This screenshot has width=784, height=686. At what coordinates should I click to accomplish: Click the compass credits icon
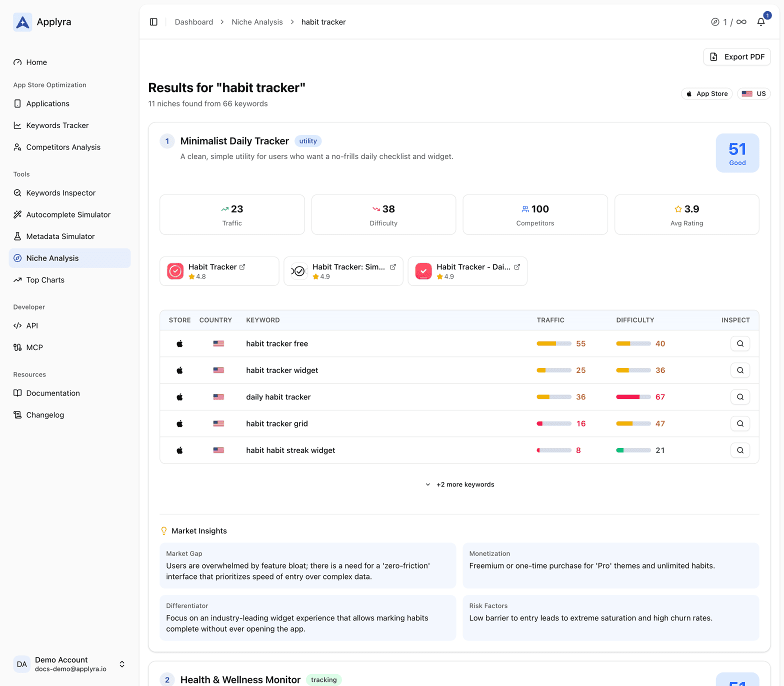pyautogui.click(x=715, y=22)
